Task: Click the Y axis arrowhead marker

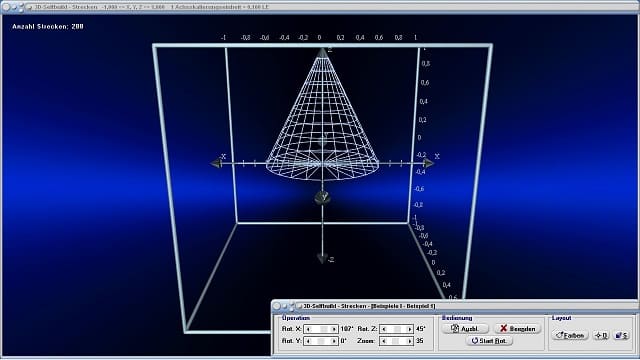Action: pyautogui.click(x=323, y=198)
